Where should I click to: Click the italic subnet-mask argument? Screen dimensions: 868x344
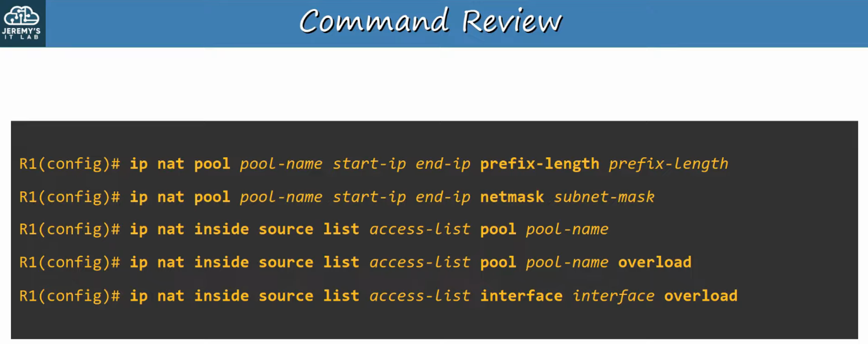pyautogui.click(x=604, y=197)
